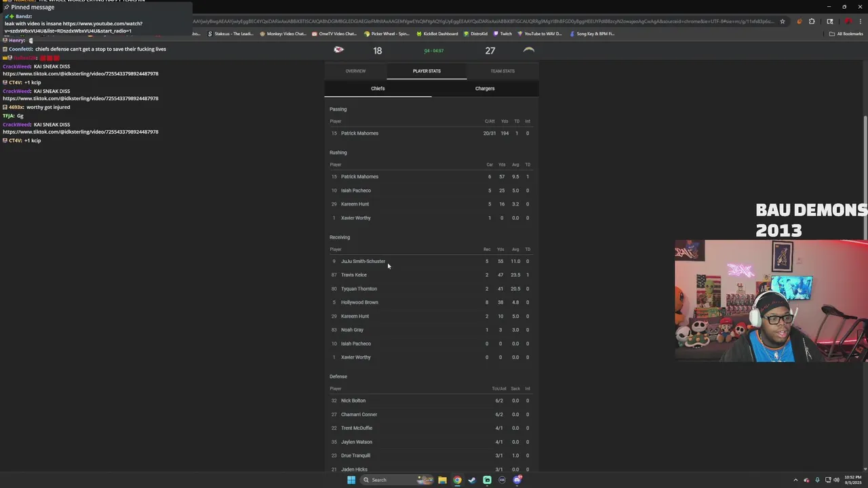The width and height of the screenshot is (868, 488).
Task: Open Steam from the taskbar
Action: [472, 480]
